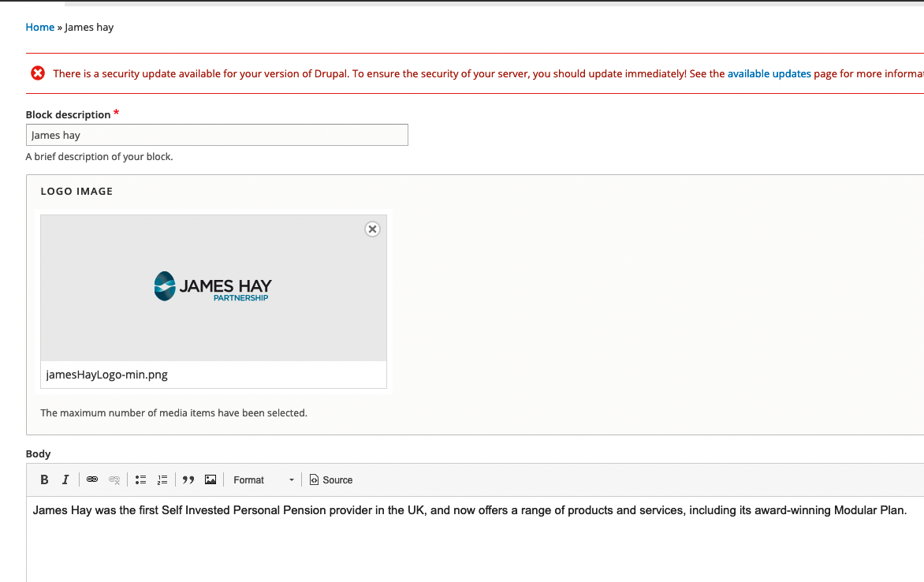Insert a numbered list
924x582 pixels.
click(x=162, y=480)
